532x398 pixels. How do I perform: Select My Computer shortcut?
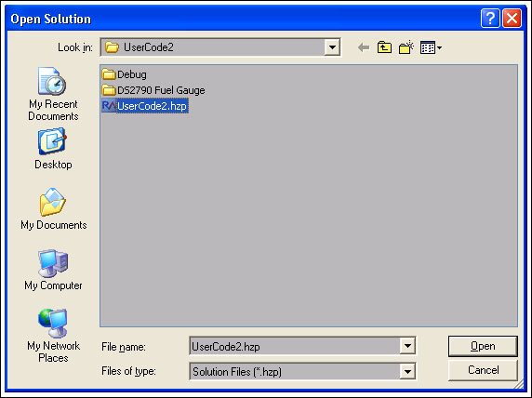[x=53, y=270]
